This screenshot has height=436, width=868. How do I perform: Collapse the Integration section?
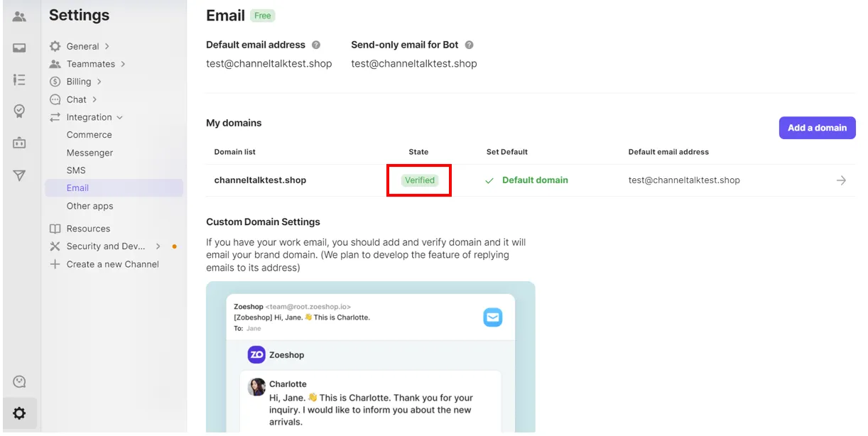pyautogui.click(x=89, y=117)
